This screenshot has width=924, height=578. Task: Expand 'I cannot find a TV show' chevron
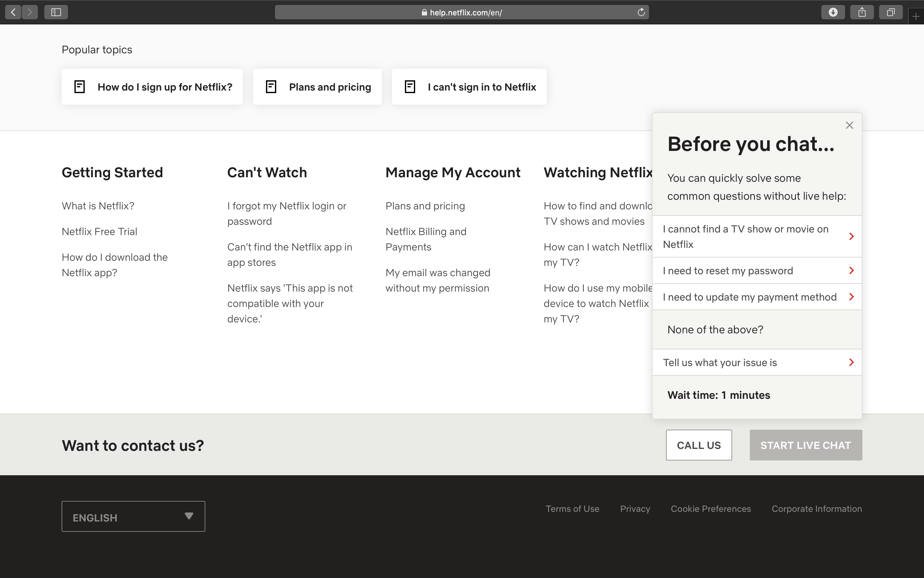click(851, 236)
